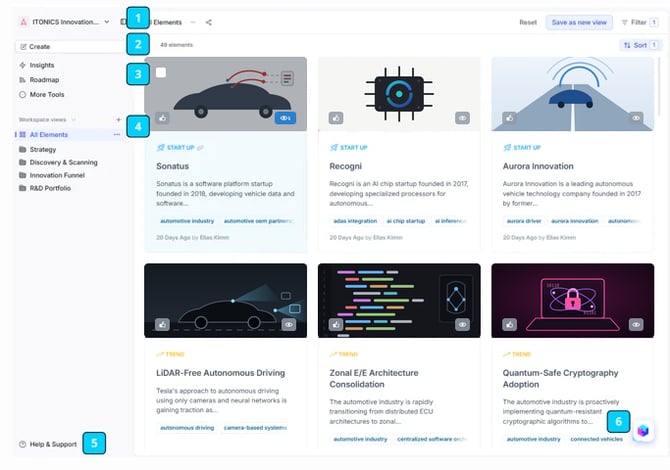Toggle follow eye on Zonal E/E Architecture card

(462, 325)
